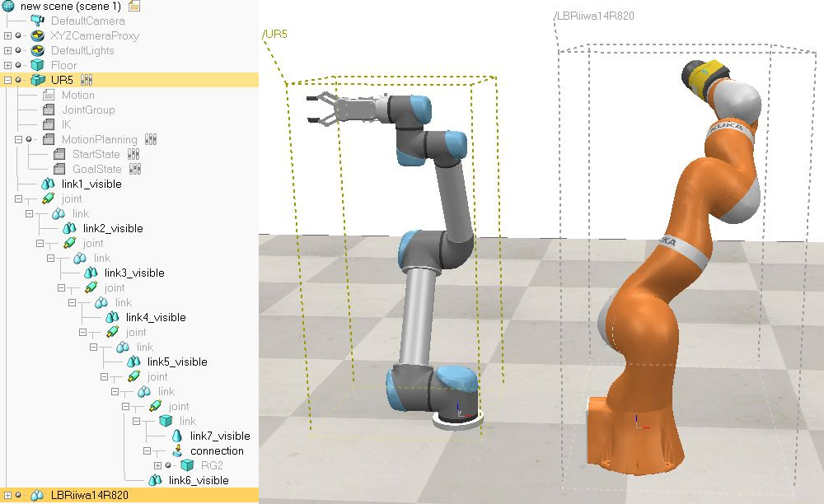
Task: Open the script icon next to scene name
Action: [134, 7]
